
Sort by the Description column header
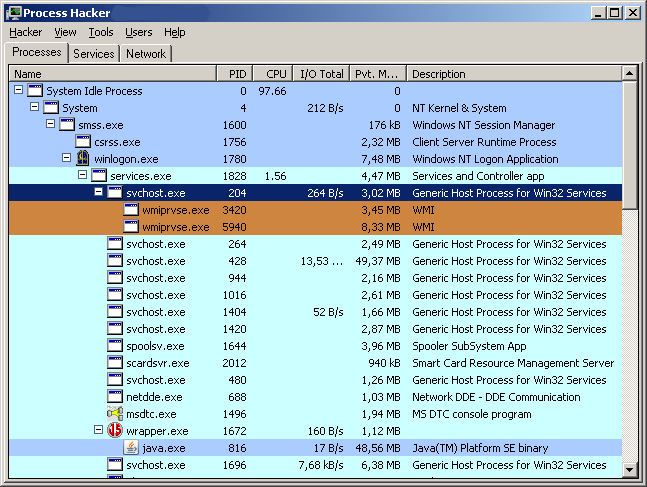click(x=514, y=74)
